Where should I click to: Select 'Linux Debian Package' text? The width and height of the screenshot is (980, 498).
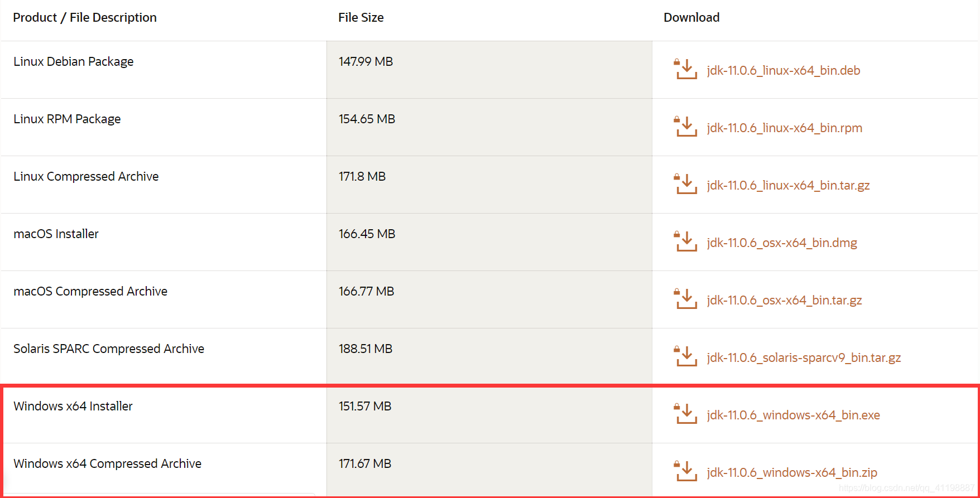pyautogui.click(x=74, y=62)
